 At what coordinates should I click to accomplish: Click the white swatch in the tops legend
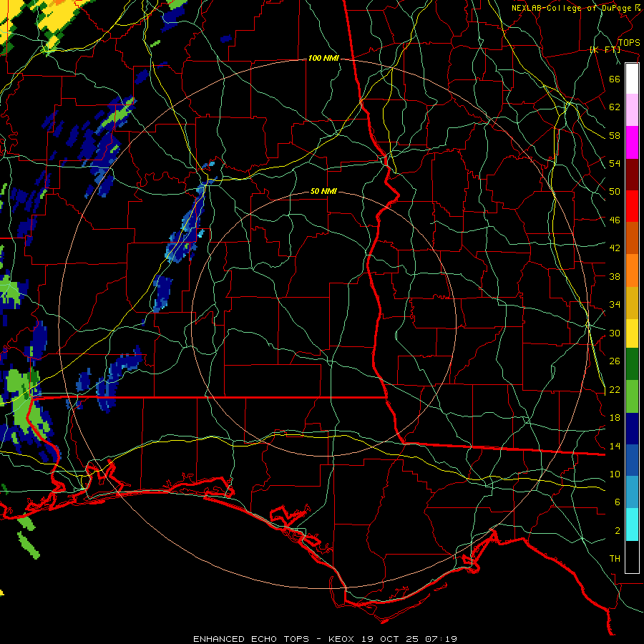(632, 79)
